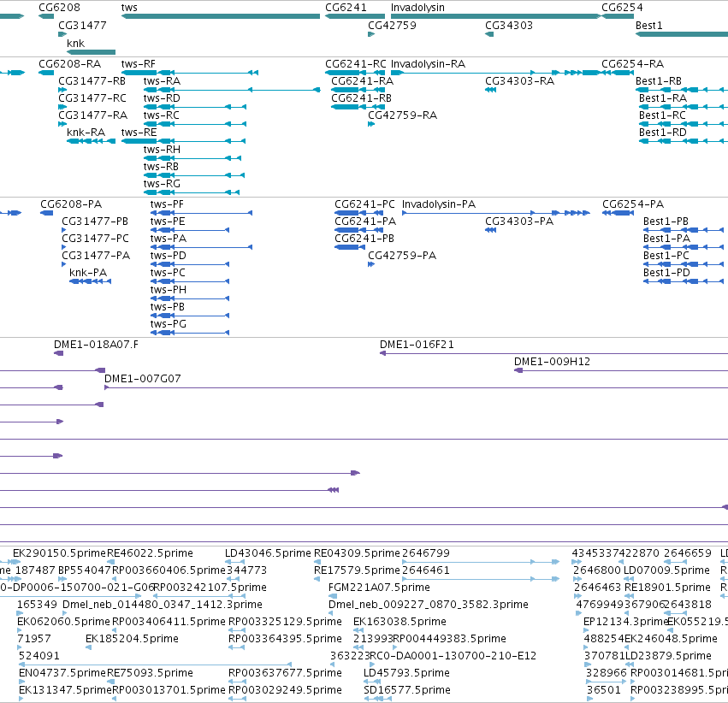This screenshot has height=703, width=728.
Task: Click the CG31477 gene label
Action: (x=82, y=26)
